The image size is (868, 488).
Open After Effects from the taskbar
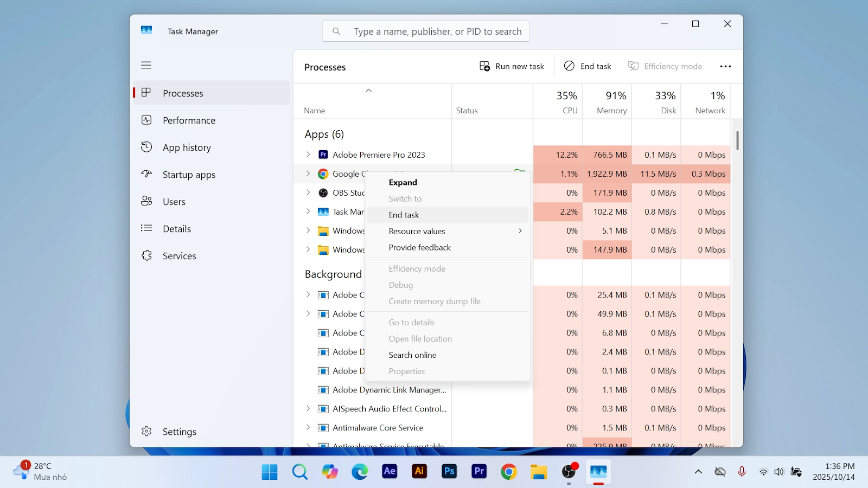pos(389,472)
